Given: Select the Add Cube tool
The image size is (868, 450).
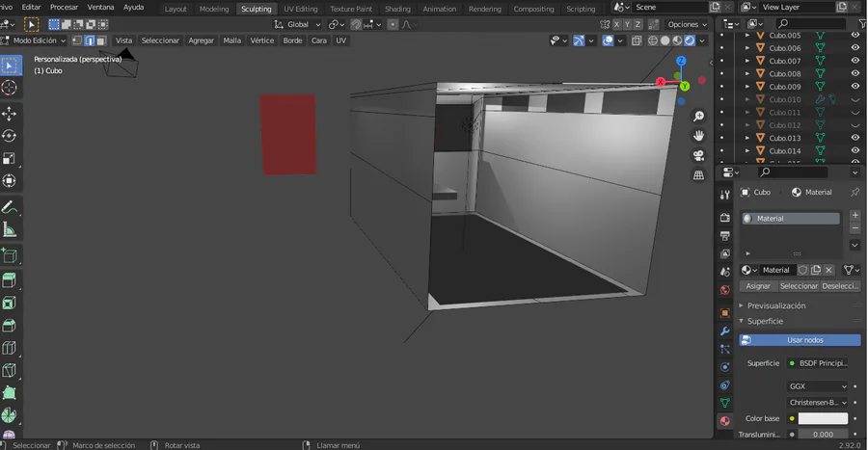Looking at the screenshot, I should click(x=10, y=255).
